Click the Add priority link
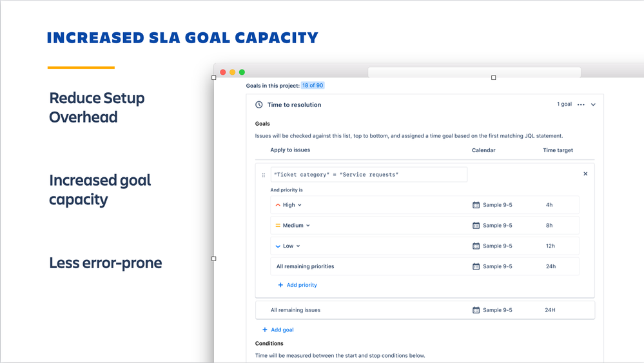The image size is (644, 363). pos(298,285)
